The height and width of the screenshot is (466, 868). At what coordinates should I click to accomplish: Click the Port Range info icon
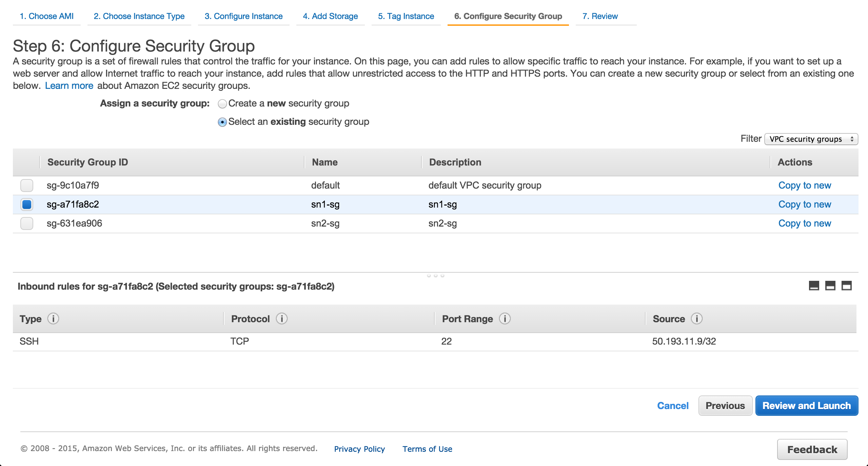(505, 318)
